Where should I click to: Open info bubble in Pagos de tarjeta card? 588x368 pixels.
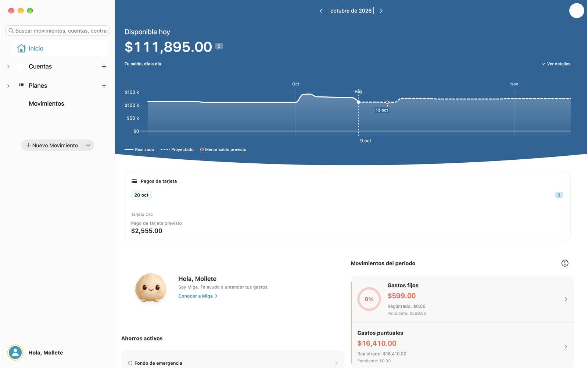tap(559, 195)
